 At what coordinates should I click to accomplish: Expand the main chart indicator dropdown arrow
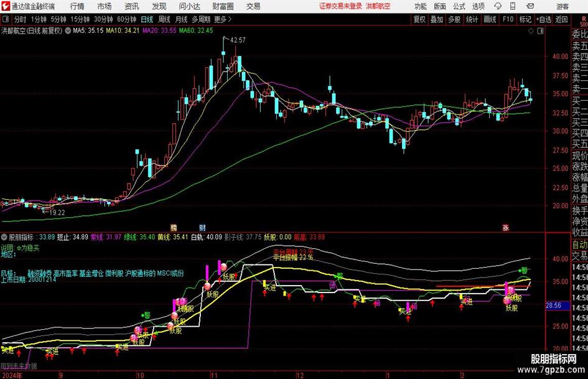[x=68, y=30]
